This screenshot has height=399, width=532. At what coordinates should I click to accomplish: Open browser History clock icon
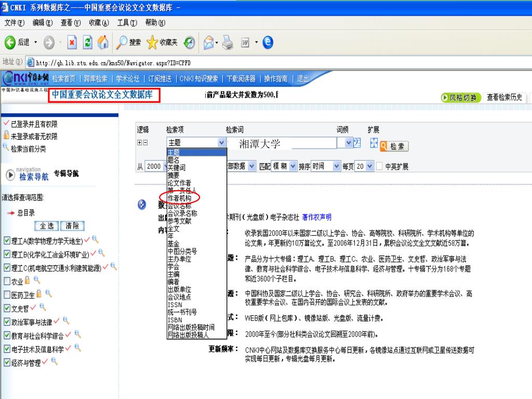point(189,43)
